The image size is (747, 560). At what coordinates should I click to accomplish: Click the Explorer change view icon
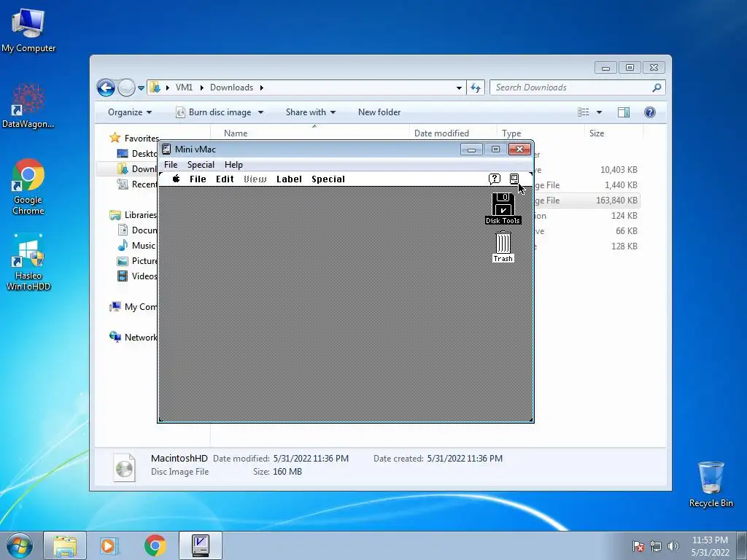coord(584,112)
